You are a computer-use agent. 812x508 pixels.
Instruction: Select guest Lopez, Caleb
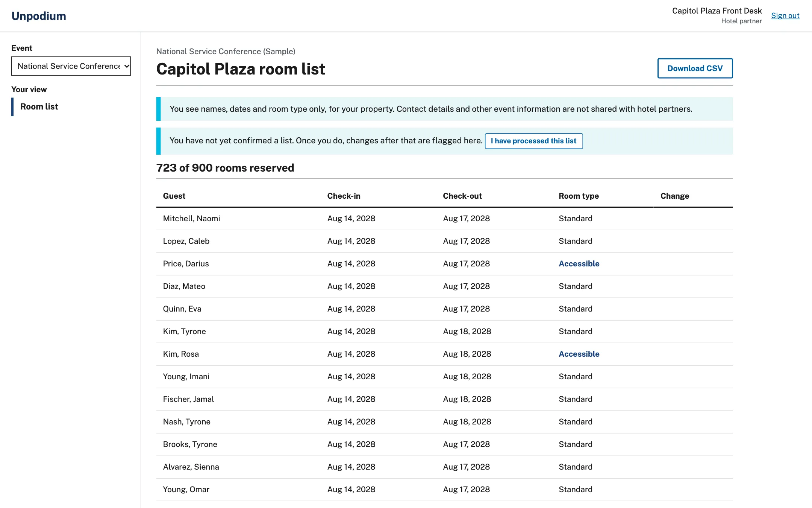186,241
